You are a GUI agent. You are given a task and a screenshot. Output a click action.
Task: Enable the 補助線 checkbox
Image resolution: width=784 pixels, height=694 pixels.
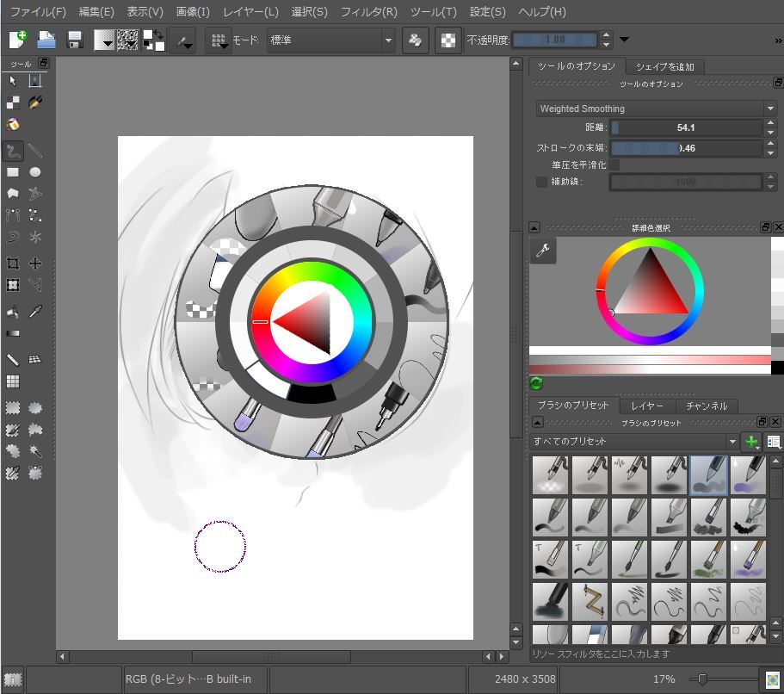pos(541,182)
